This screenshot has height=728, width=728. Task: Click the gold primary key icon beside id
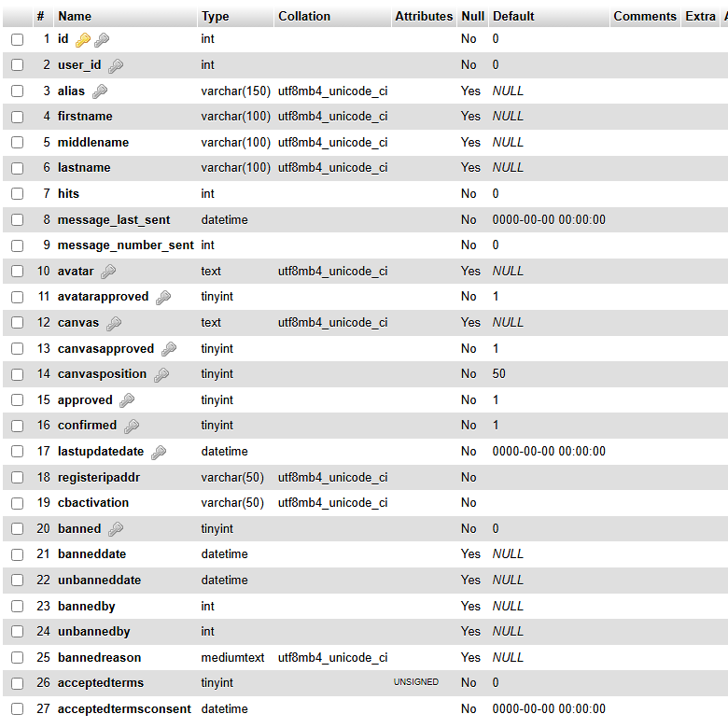[x=82, y=39]
